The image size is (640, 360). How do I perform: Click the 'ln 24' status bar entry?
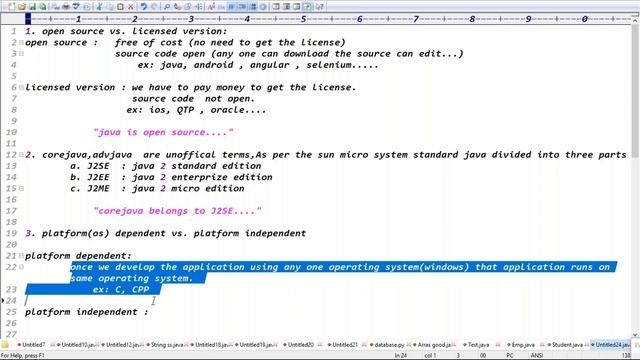pos(401,356)
